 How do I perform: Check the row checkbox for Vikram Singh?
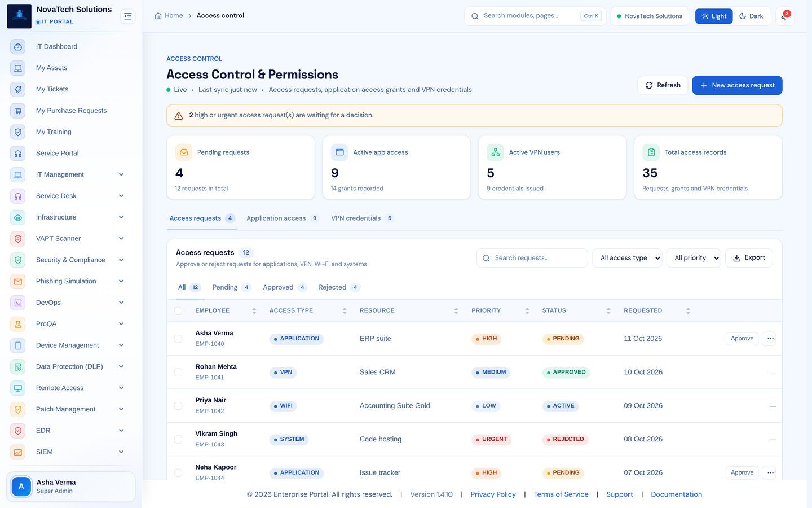tap(178, 439)
